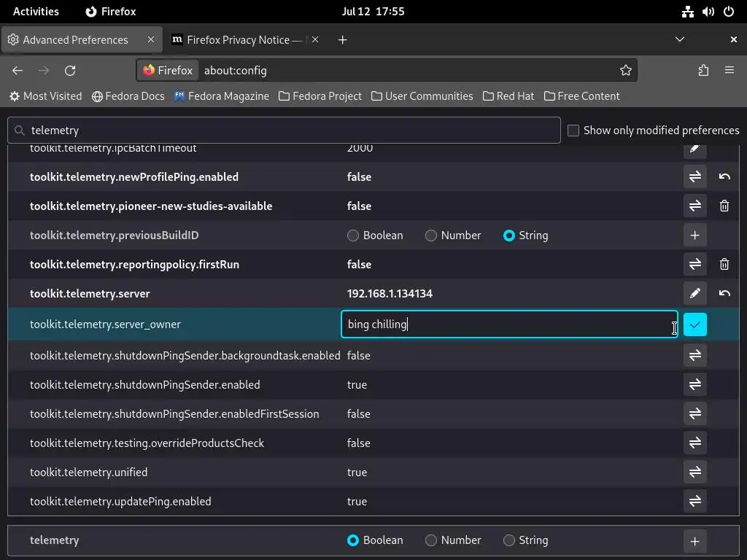Viewport: 747px width, 560px height.
Task: Open Firefox application hamburger menu
Action: [x=729, y=71]
